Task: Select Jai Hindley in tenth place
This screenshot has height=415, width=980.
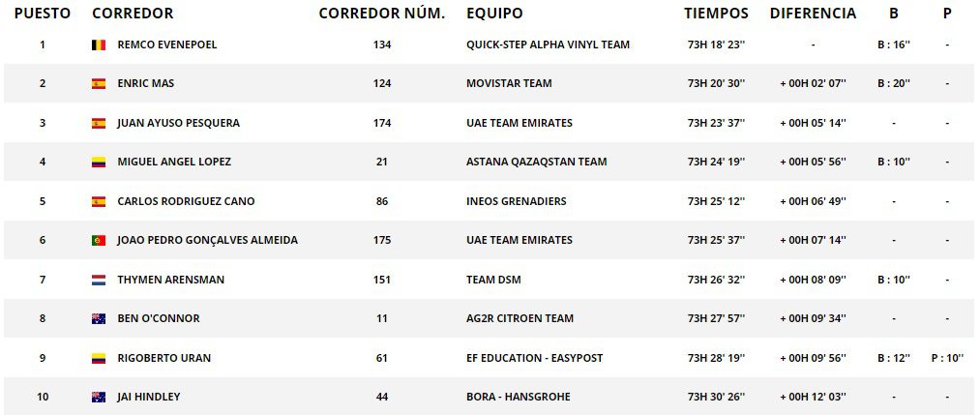Action: coord(148,398)
